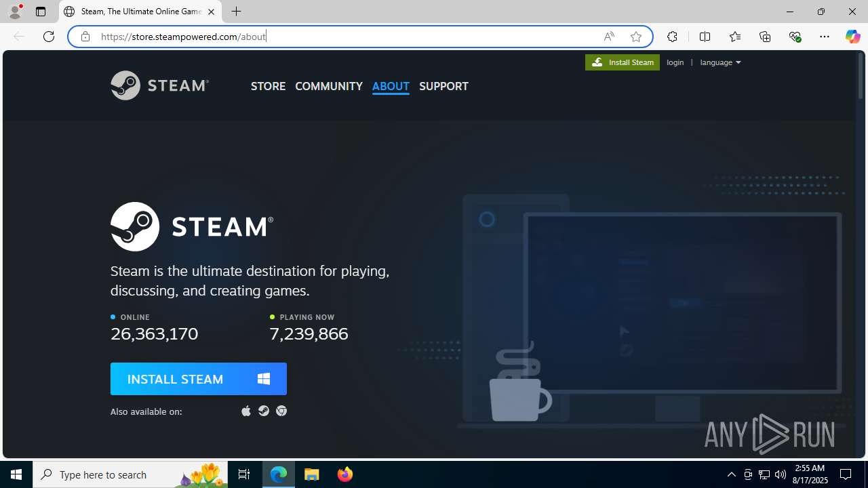Screen dimensions: 868x488
Task: Open the taskbar clock and date
Action: (811, 474)
